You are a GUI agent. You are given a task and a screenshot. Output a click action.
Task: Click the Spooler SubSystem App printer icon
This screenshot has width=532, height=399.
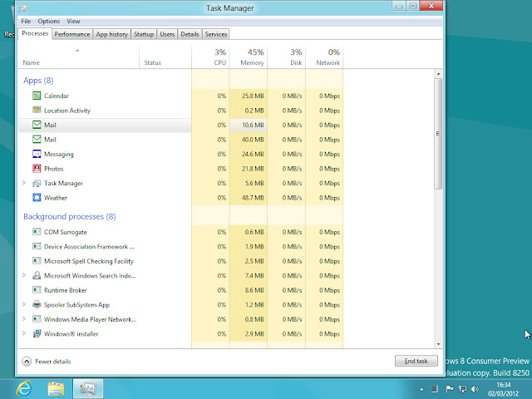37,305
